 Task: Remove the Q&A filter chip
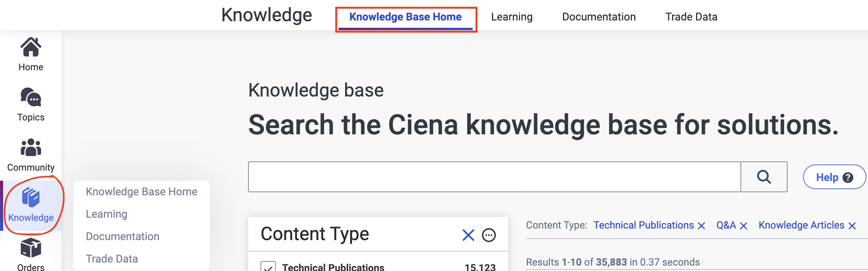pyautogui.click(x=744, y=225)
